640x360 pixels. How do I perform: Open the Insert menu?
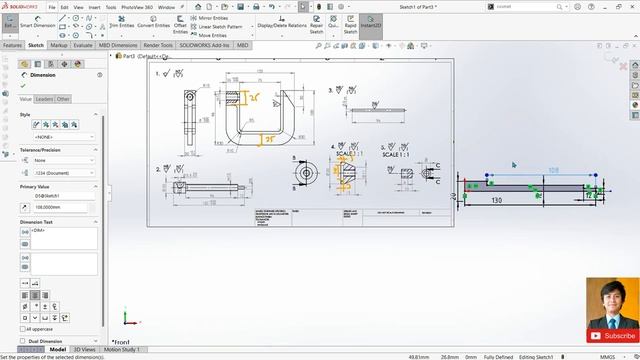pyautogui.click(x=94, y=7)
